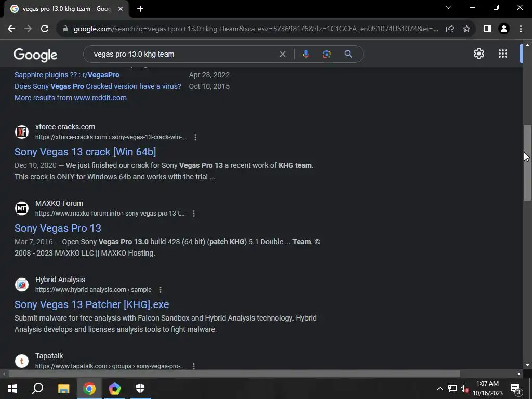Open More results from www.reddit.com
Screen dimensions: 532x399
71,98
